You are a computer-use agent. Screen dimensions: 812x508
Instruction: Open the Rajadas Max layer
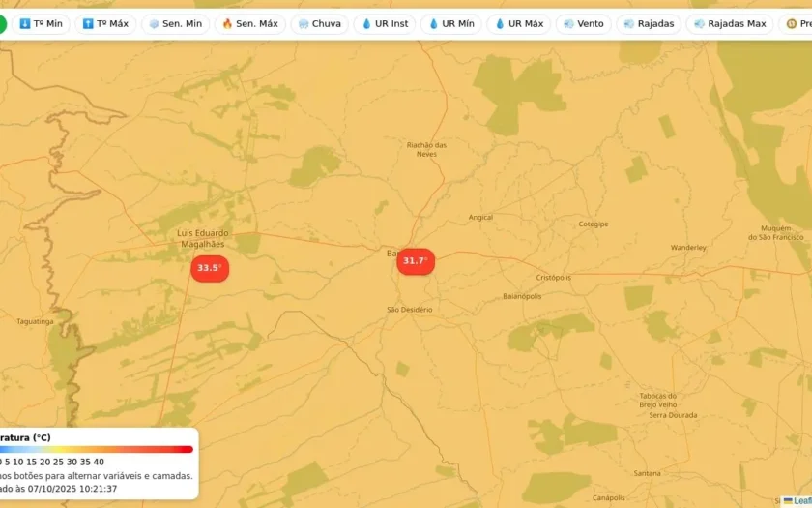(730, 24)
